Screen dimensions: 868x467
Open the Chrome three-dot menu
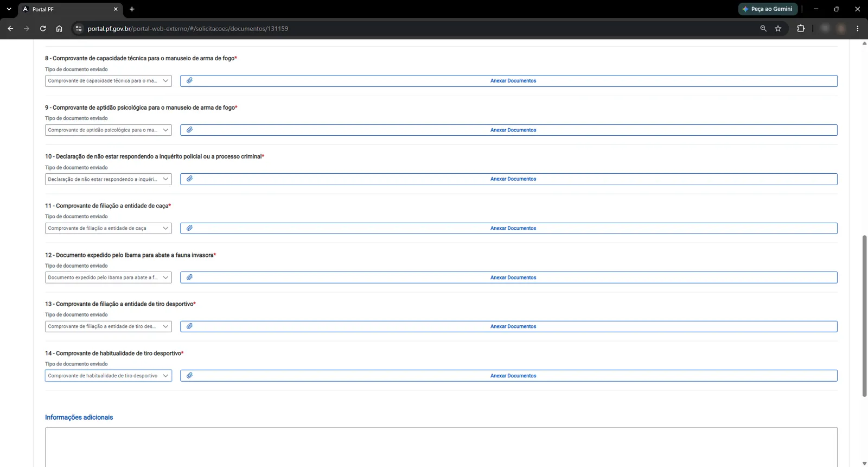(858, 28)
